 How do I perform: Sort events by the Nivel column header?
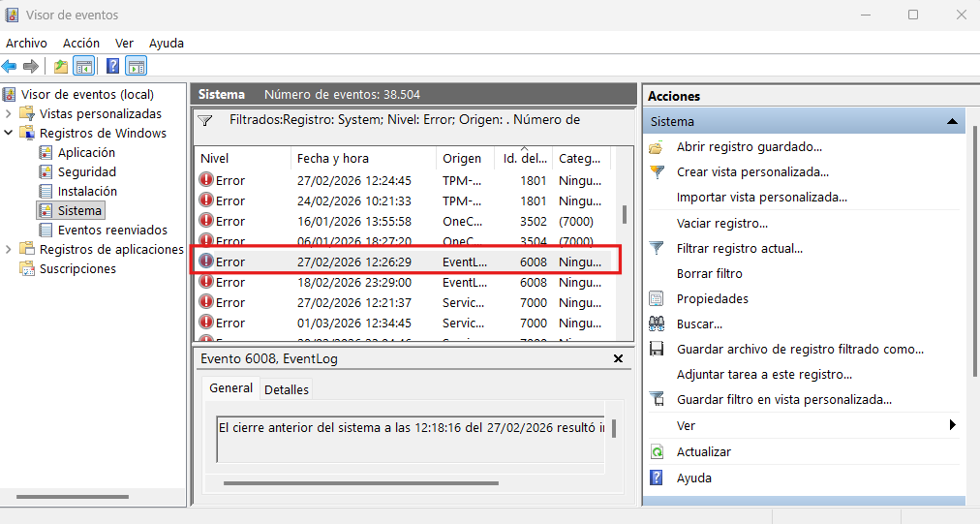click(x=242, y=158)
